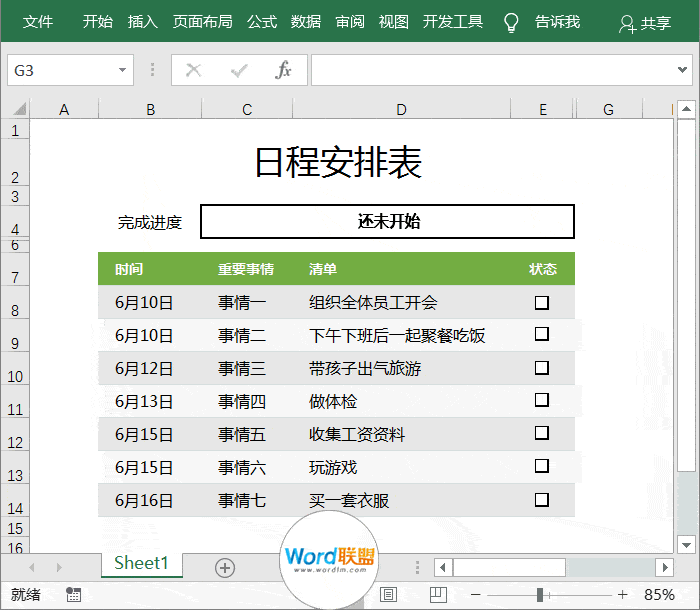The width and height of the screenshot is (700, 610).
Task: Check the box for 下午下班后一起聚餐吃饭
Action: (x=542, y=334)
